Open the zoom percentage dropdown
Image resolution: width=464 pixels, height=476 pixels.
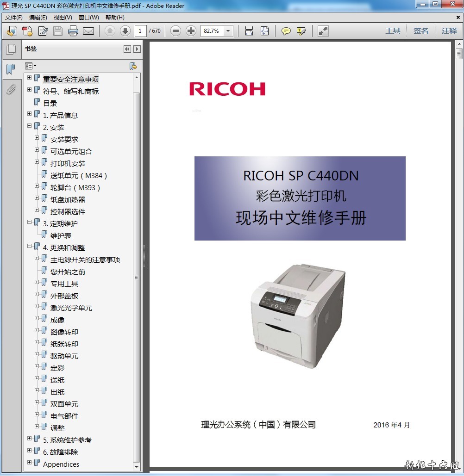228,31
